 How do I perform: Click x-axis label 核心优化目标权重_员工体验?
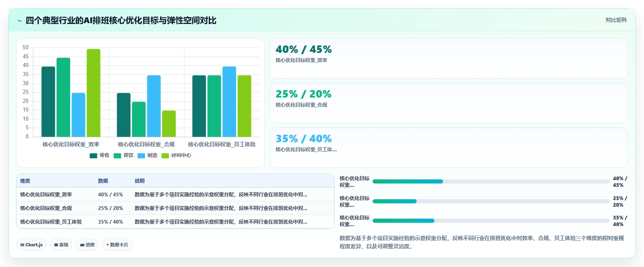pyautogui.click(x=222, y=145)
